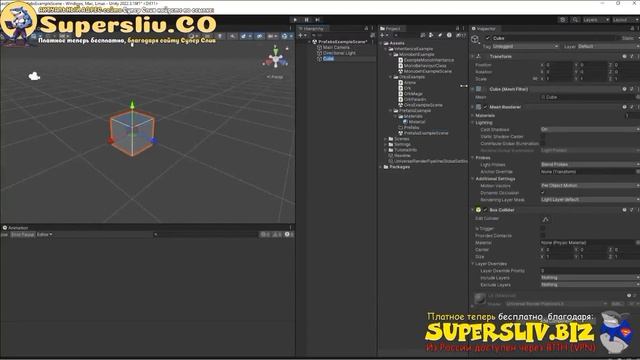Open the Include Layers dropdown
This screenshot has width=640, height=360.
(x=590, y=278)
